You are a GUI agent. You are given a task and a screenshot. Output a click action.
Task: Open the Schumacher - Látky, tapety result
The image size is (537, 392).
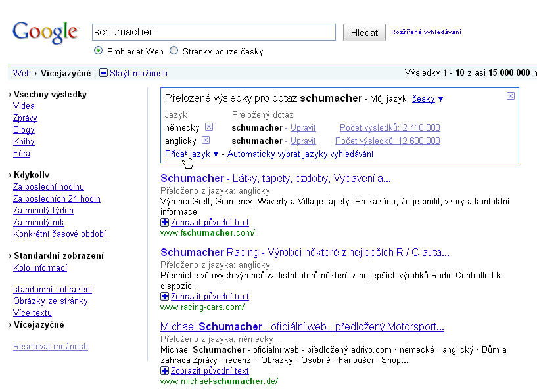pos(275,178)
